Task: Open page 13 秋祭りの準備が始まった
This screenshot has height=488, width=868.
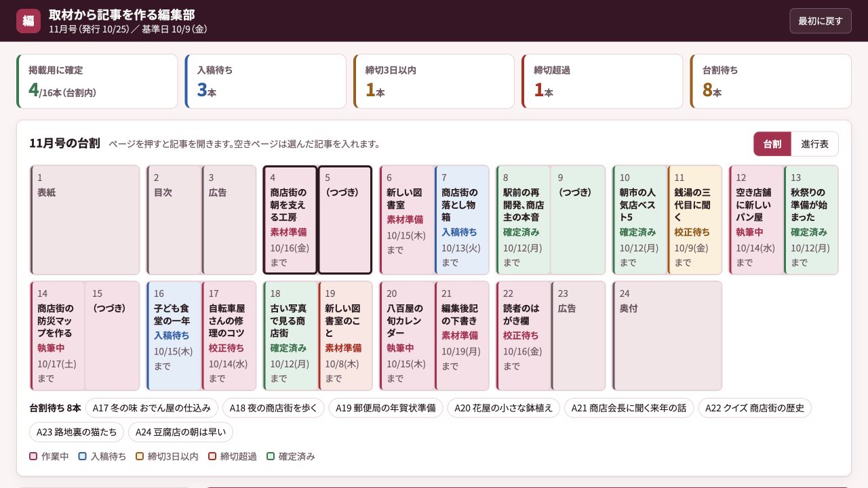Action: point(811,220)
